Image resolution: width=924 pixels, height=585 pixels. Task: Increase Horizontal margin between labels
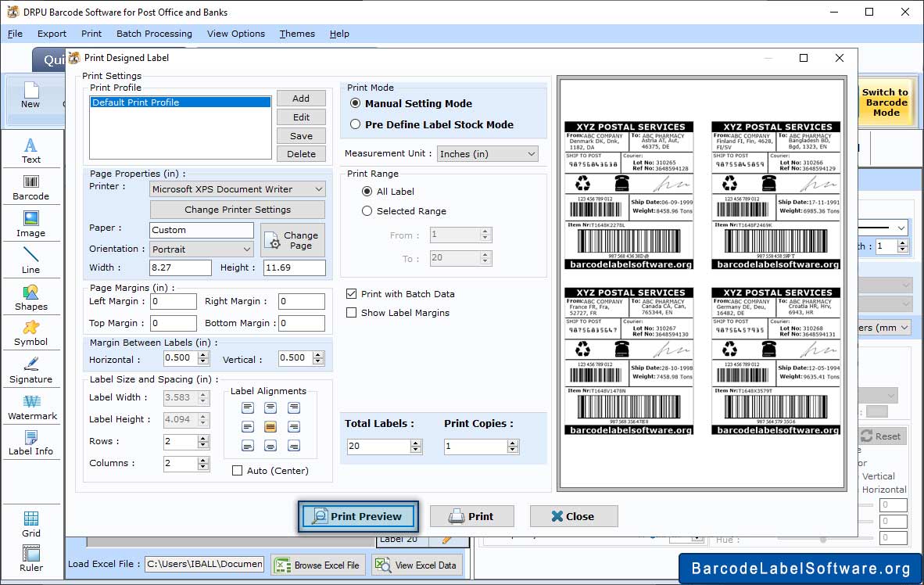[x=203, y=355]
